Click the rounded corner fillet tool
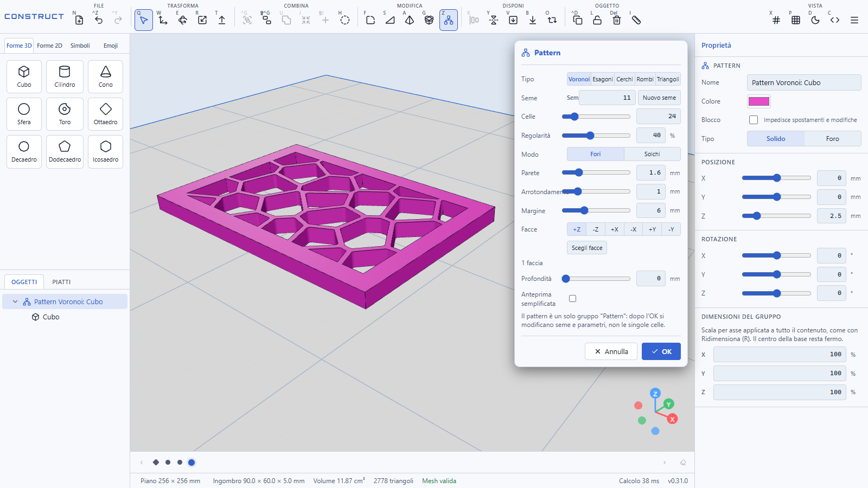 [x=371, y=20]
